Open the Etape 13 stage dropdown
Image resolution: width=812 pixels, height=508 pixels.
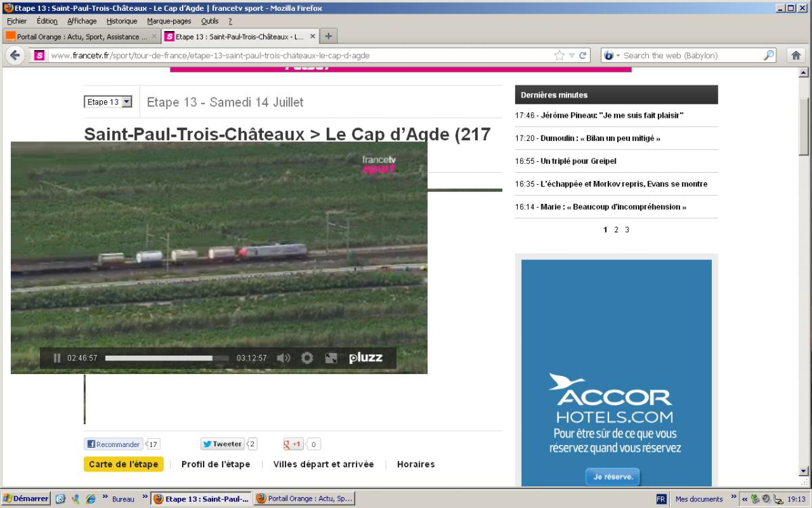click(x=108, y=102)
